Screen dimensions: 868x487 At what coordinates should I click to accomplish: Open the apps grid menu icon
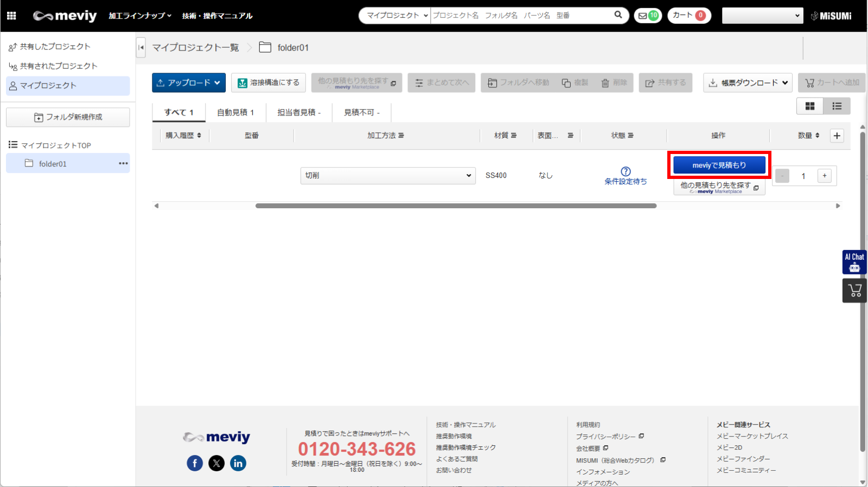11,16
